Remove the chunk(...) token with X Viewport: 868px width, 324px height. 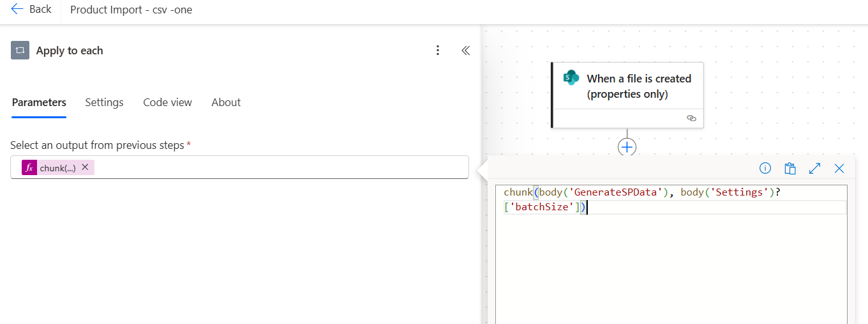point(85,167)
